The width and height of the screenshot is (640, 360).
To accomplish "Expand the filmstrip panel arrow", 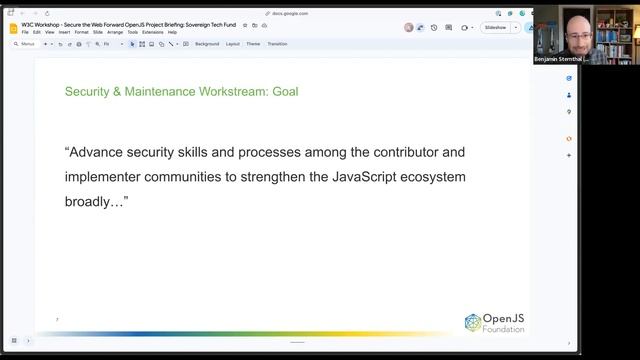I will (x=28, y=340).
